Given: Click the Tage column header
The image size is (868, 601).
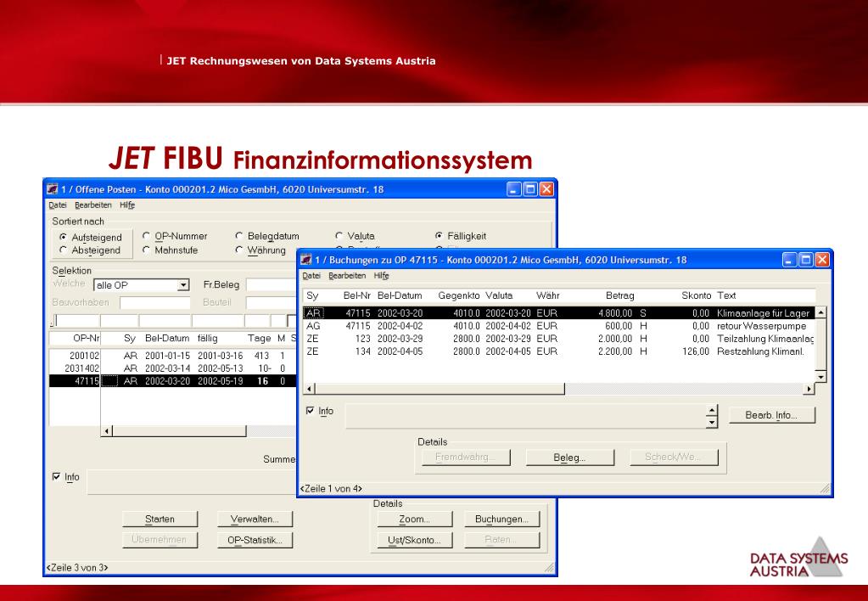Looking at the screenshot, I should [259, 338].
